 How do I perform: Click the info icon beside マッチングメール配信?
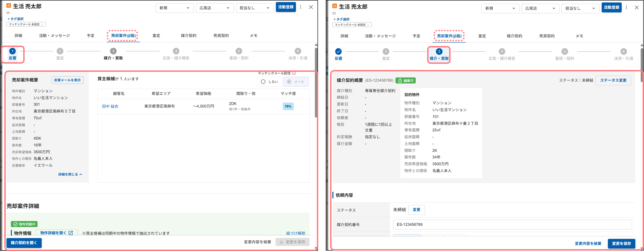294,73
